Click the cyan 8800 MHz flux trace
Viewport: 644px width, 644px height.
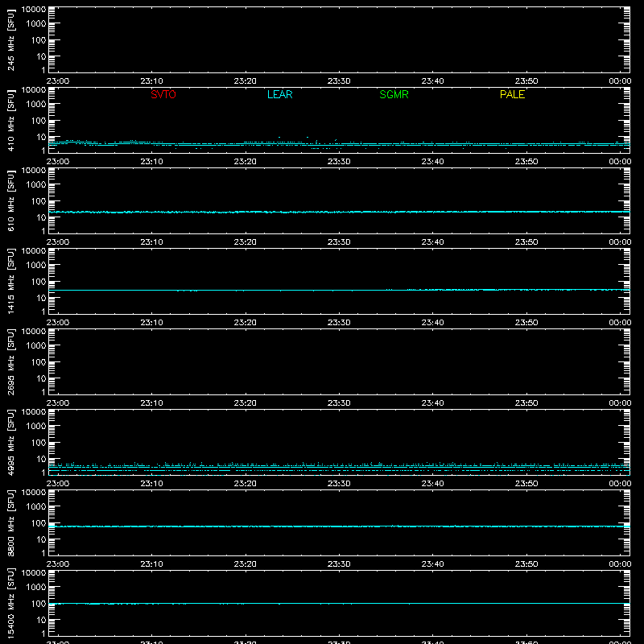tap(339, 526)
